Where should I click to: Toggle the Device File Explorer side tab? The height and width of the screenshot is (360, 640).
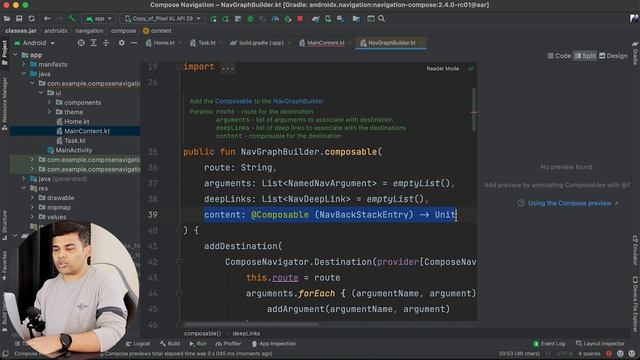635,304
